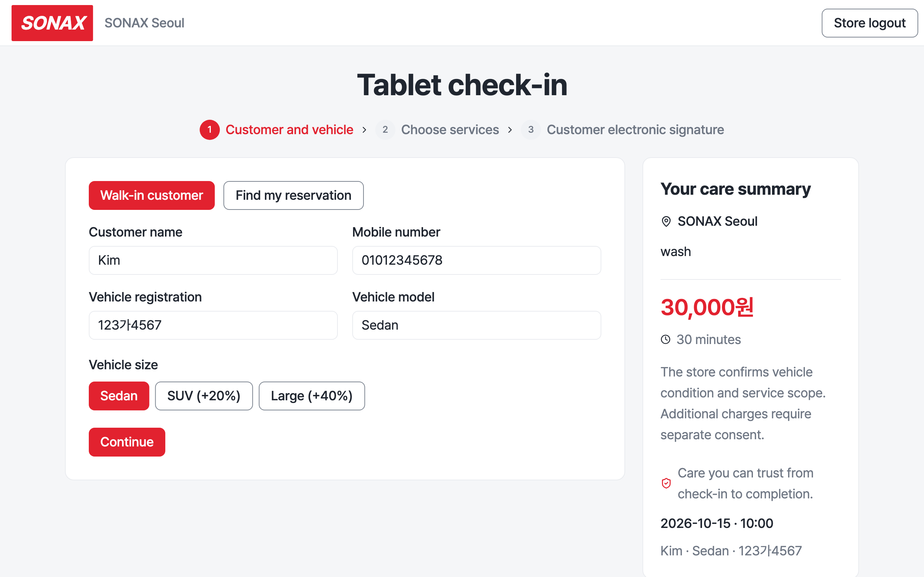
Task: Select the step 2 circle indicator
Action: click(x=385, y=130)
